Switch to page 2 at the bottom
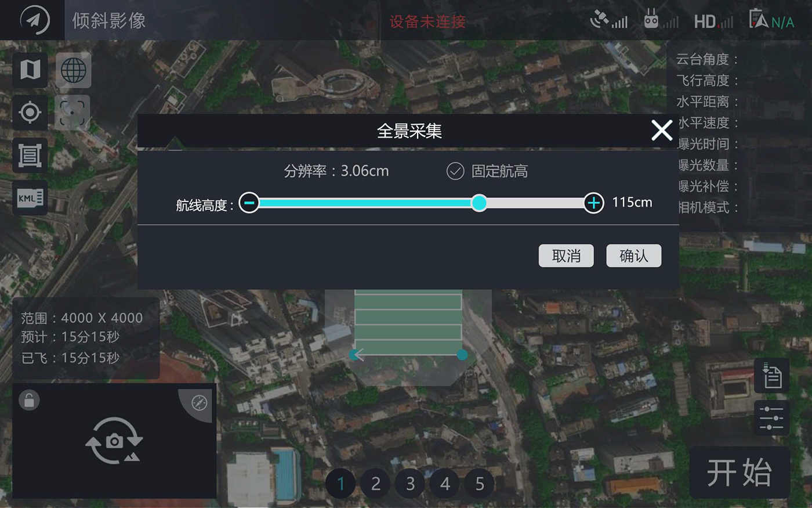The image size is (812, 508). pyautogui.click(x=375, y=483)
